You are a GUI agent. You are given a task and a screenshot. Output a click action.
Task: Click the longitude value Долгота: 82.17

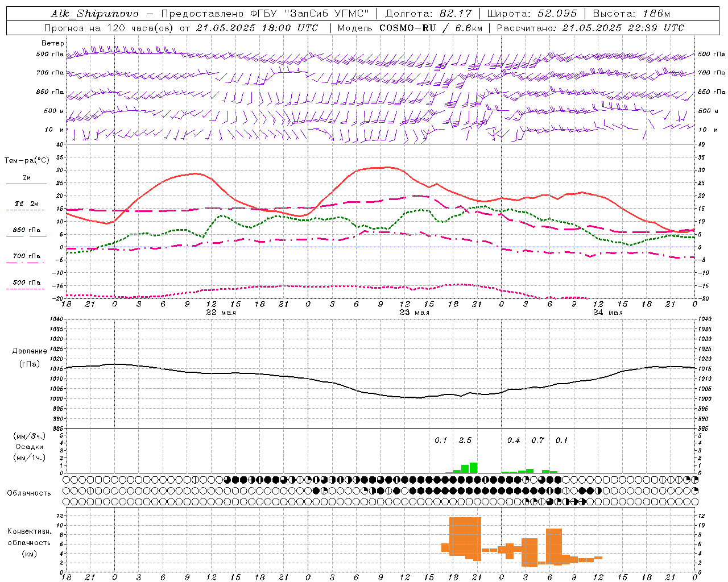click(x=429, y=14)
